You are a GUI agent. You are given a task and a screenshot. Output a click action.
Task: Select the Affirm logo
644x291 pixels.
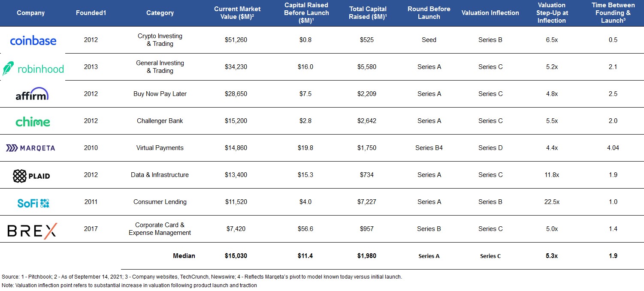click(x=32, y=94)
